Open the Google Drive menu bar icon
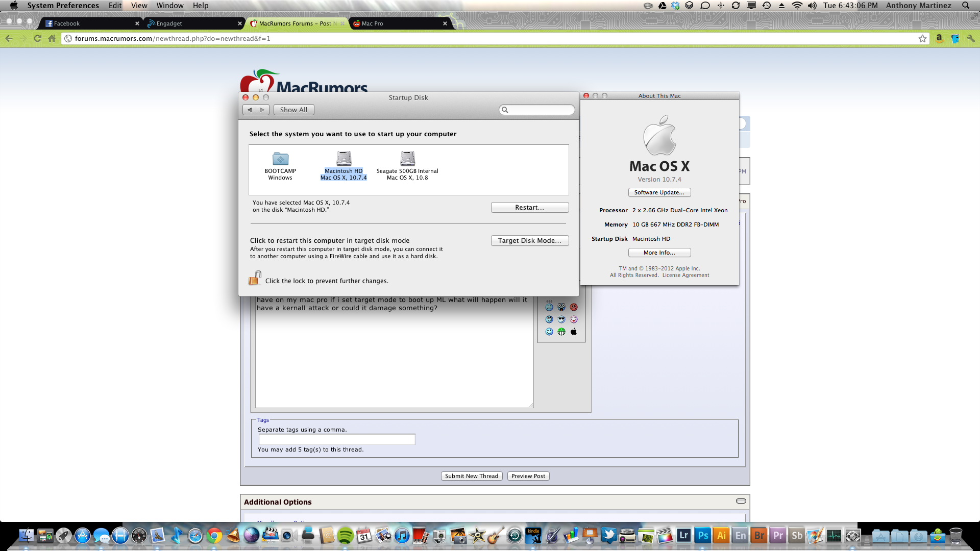Viewport: 980px width, 551px height. [x=662, y=6]
